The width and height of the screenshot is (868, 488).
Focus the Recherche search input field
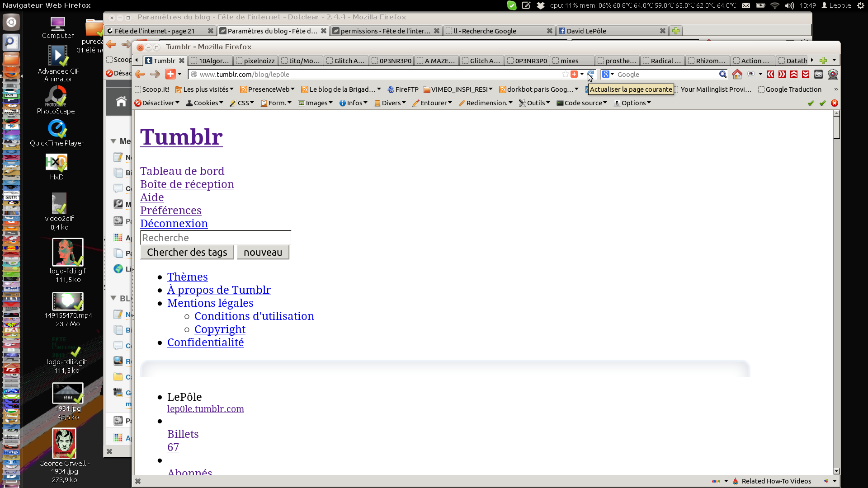click(x=215, y=238)
